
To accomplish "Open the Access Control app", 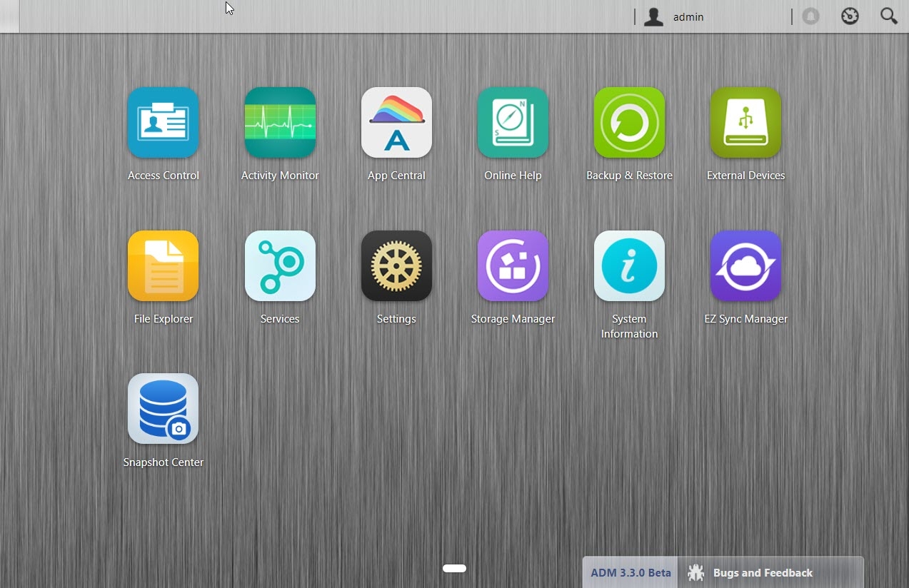I will click(163, 123).
